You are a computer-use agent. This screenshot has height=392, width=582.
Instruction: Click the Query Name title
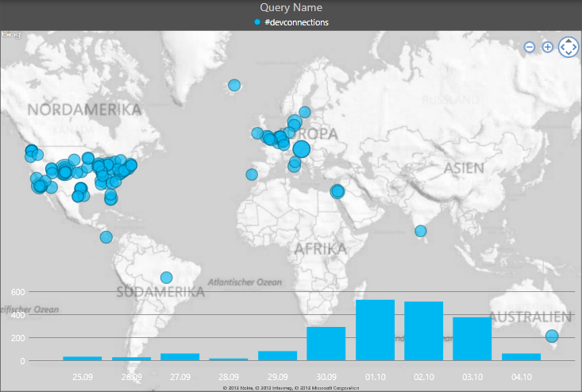tap(291, 7)
